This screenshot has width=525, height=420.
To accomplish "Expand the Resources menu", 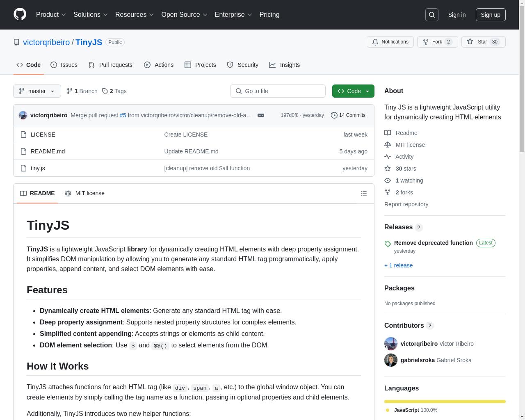I will (x=135, y=14).
